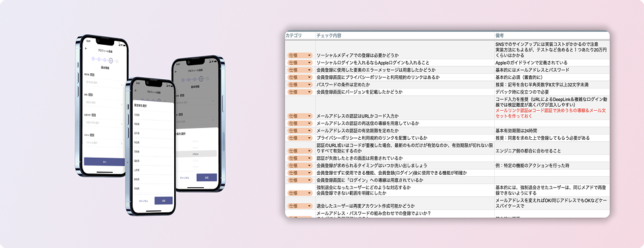Open 仕様 dropdown for コードが重複した場合 row
The height and width of the screenshot is (248, 644).
(300, 150)
